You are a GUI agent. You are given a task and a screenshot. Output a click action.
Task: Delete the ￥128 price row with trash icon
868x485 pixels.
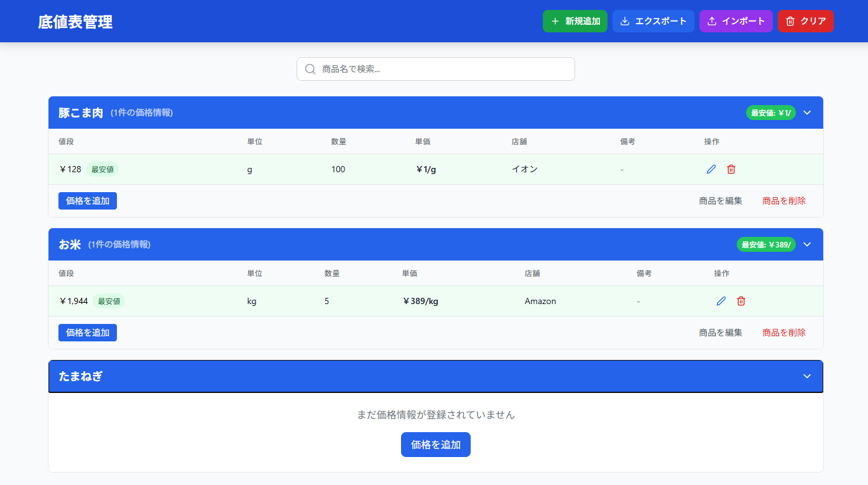731,169
